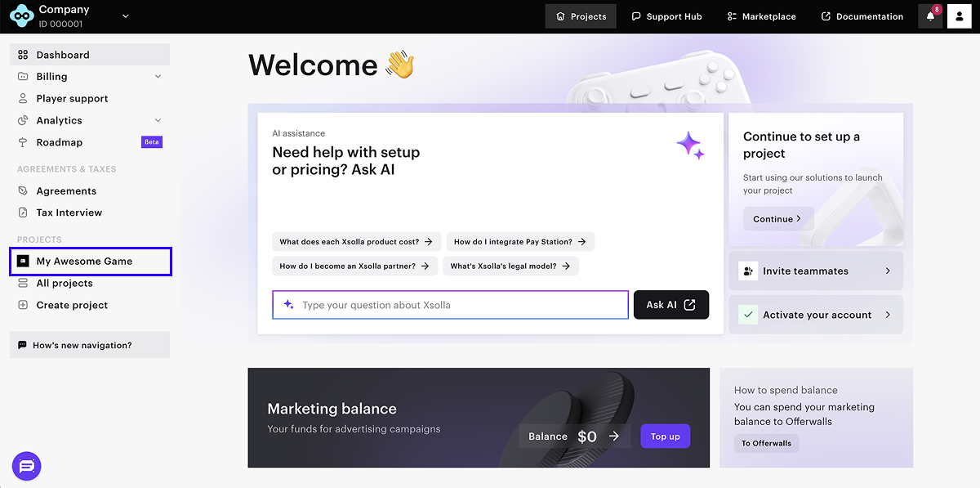
Task: Click the Roadmap signpost icon
Action: pos(23,142)
